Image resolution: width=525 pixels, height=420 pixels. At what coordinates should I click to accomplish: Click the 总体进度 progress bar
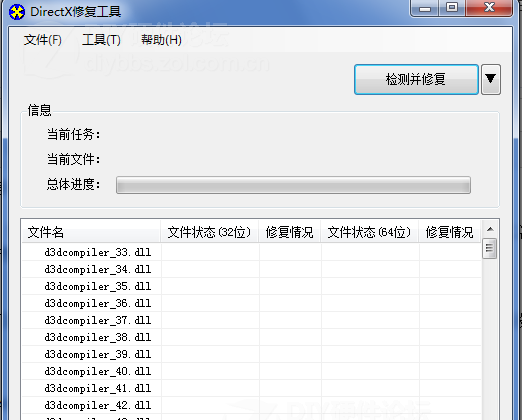pyautogui.click(x=293, y=185)
